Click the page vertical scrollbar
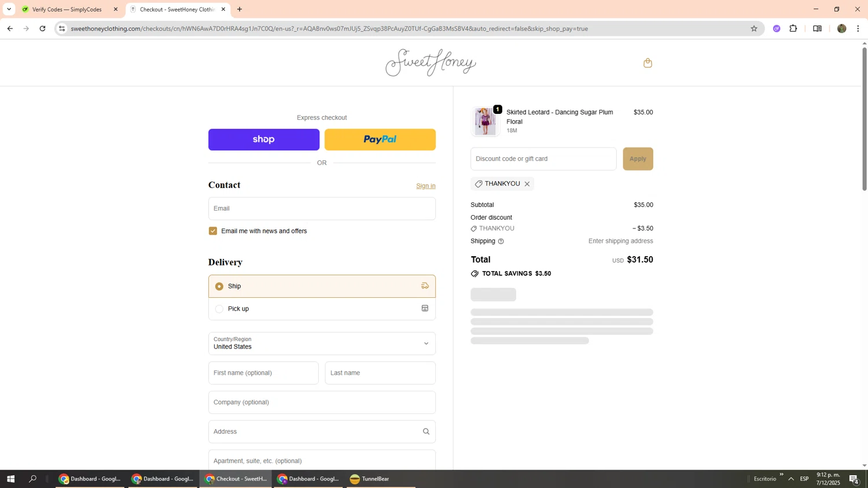868x488 pixels. point(865,119)
